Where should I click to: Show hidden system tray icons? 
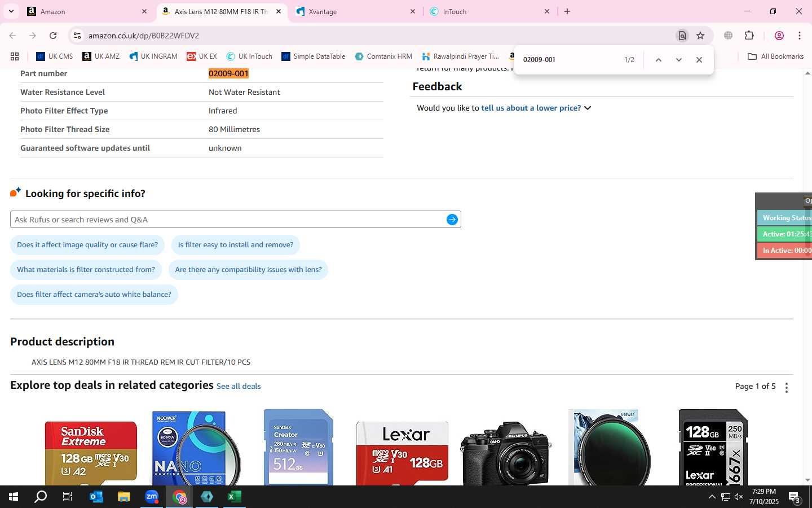712,497
